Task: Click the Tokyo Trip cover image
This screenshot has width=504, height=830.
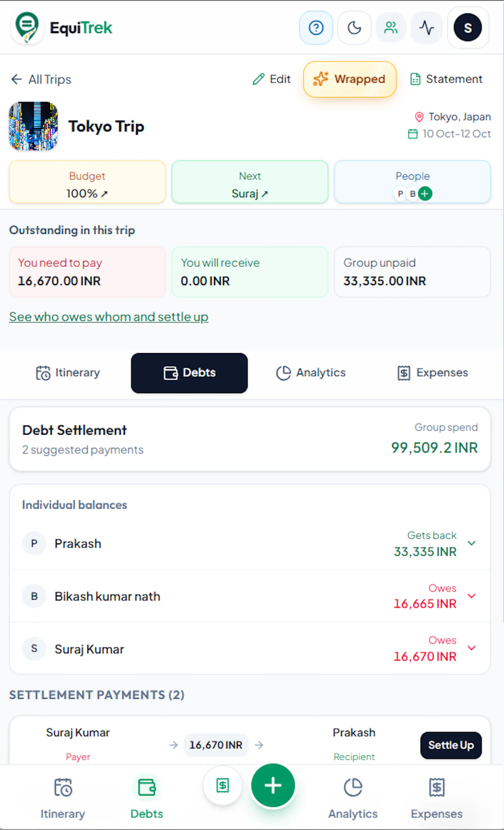Action: pyautogui.click(x=33, y=126)
